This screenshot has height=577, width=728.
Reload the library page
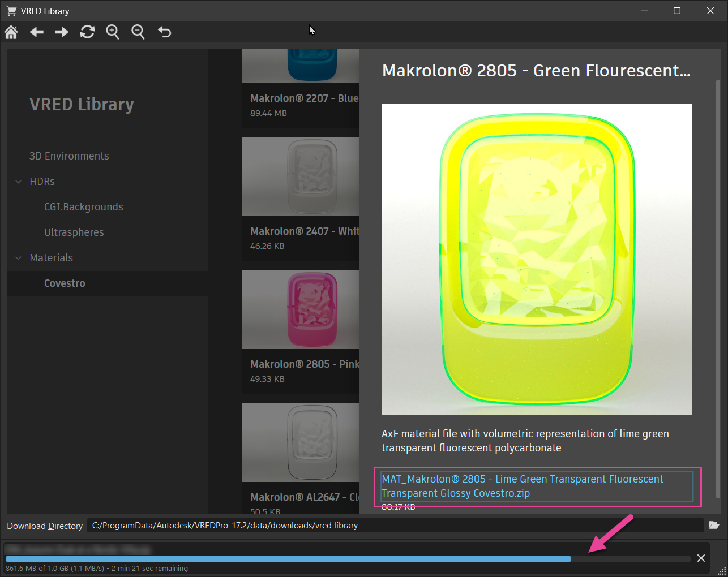click(87, 32)
